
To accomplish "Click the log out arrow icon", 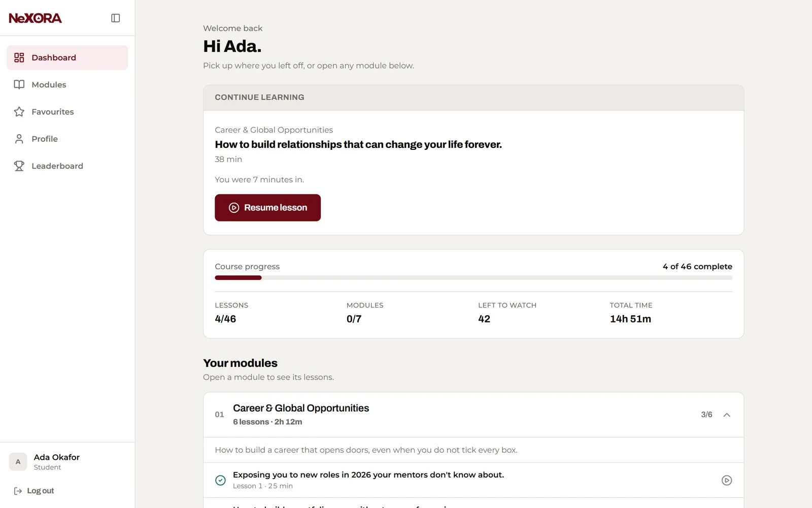I will (18, 491).
